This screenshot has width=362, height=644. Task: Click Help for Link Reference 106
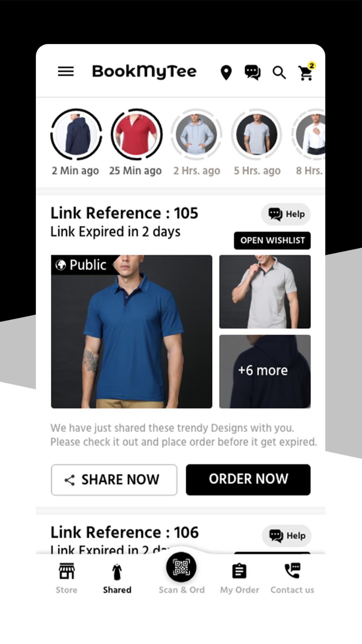pyautogui.click(x=287, y=536)
